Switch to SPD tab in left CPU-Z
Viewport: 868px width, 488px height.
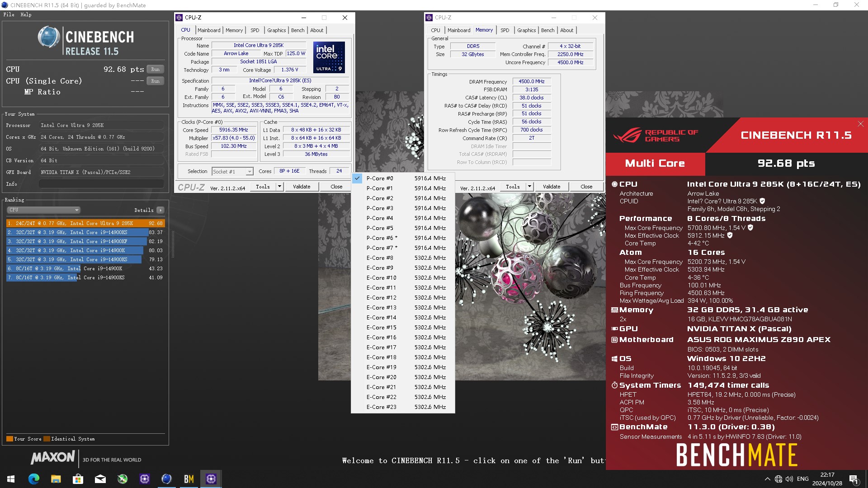coord(255,30)
